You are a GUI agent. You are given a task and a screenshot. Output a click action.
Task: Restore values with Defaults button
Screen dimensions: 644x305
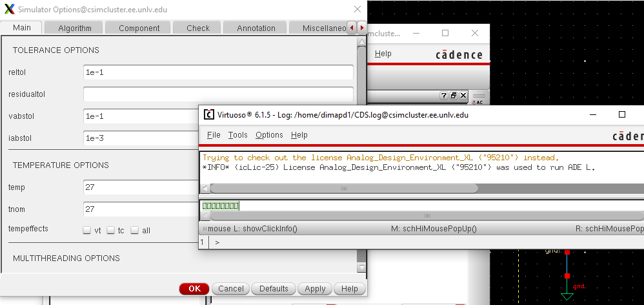coord(274,289)
